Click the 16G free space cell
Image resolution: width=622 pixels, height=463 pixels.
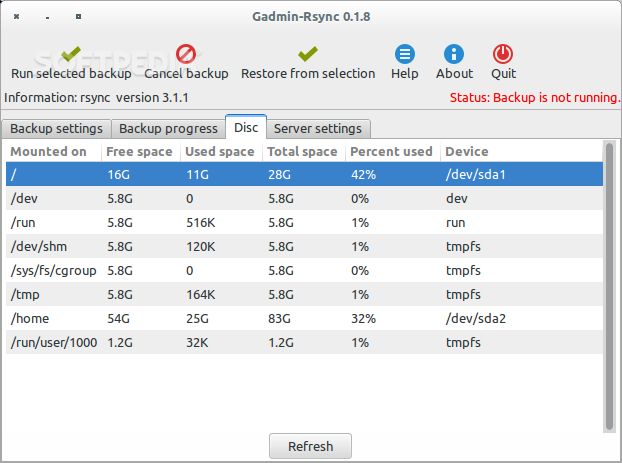point(118,175)
